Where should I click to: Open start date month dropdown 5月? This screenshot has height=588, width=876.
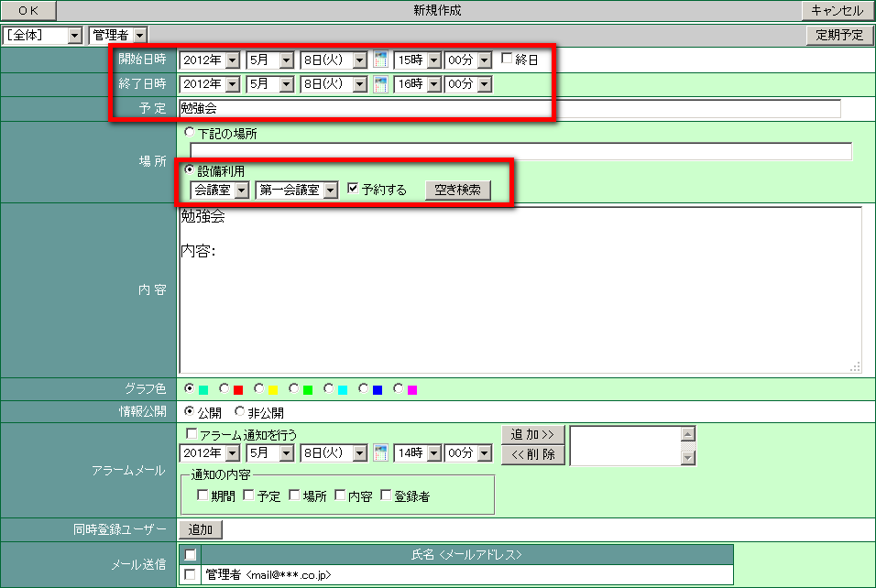tap(269, 60)
